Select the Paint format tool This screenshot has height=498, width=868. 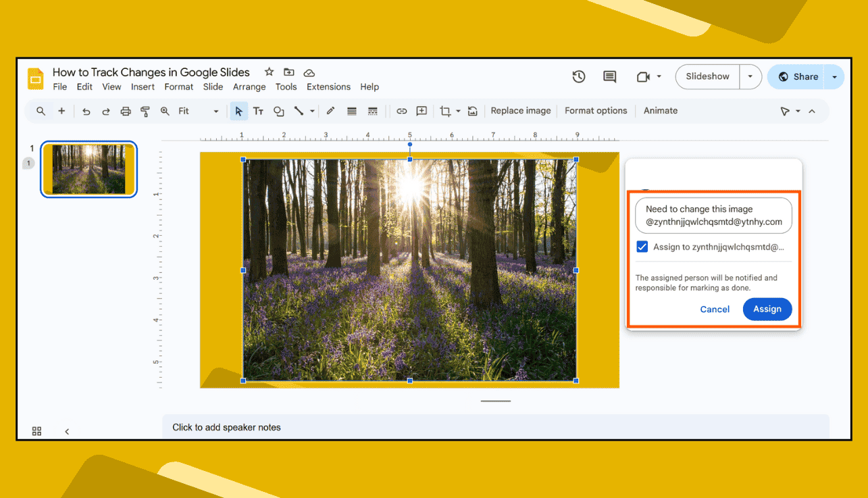pos(145,111)
